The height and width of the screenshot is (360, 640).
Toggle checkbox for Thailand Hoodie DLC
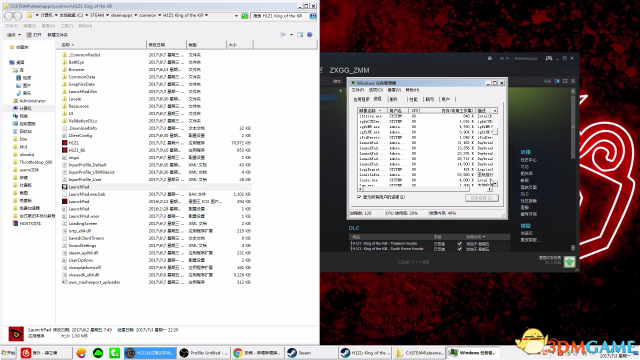460,244
